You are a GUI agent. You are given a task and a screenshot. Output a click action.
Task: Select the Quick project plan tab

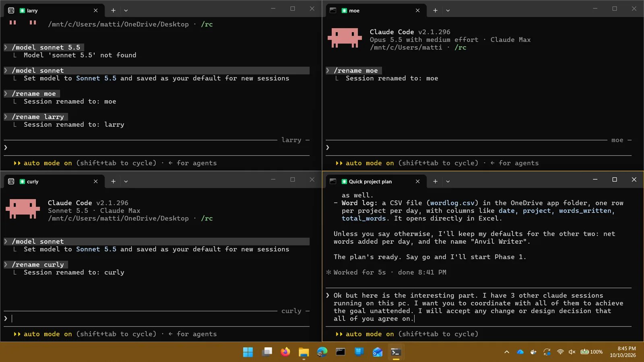(376, 181)
